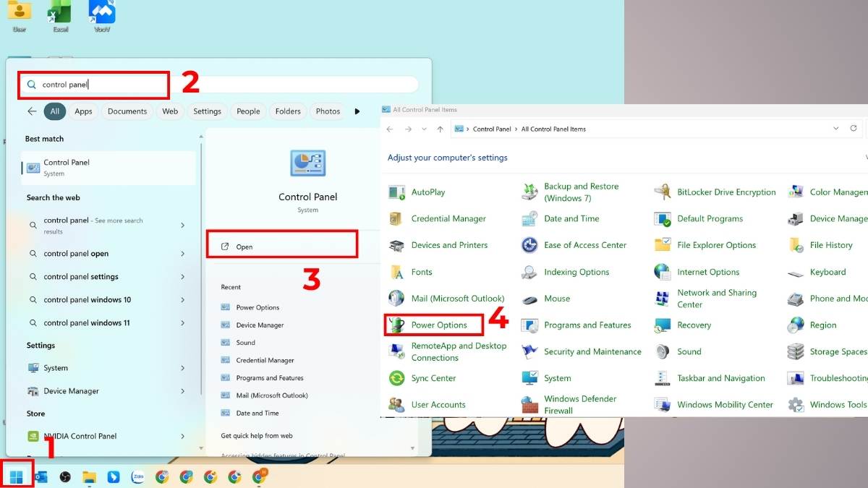Open the Sync Center green icon
Image resolution: width=868 pixels, height=488 pixels.
tap(396, 378)
